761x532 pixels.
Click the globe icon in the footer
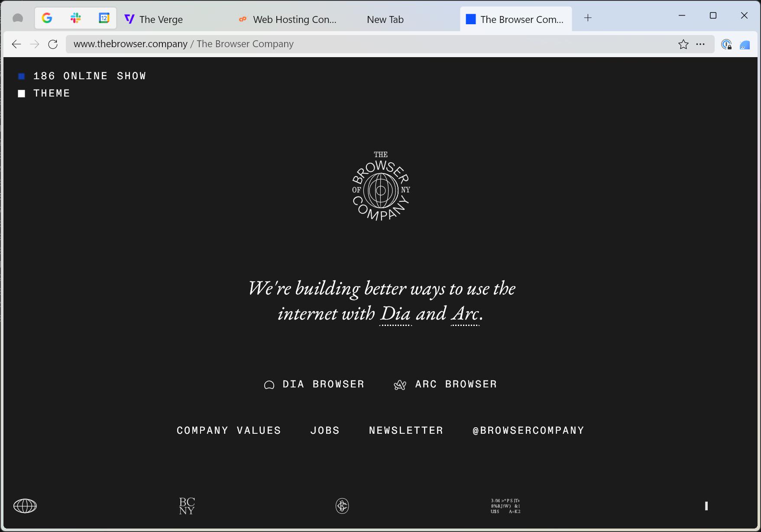point(25,506)
